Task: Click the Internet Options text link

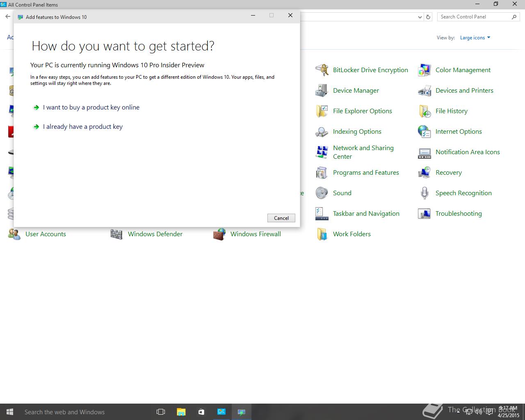Action: pyautogui.click(x=459, y=132)
